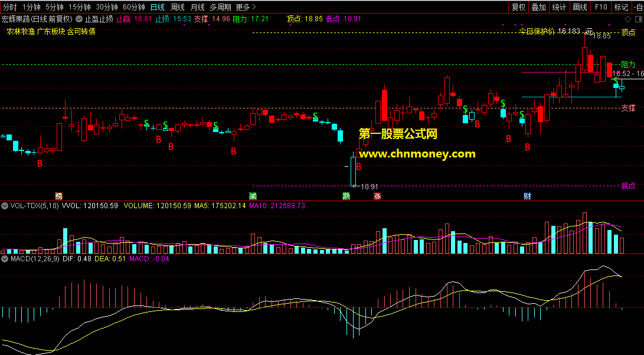This screenshot has height=355, width=644.
Task: Click the 10.91 low price annotation
Action: coord(370,186)
